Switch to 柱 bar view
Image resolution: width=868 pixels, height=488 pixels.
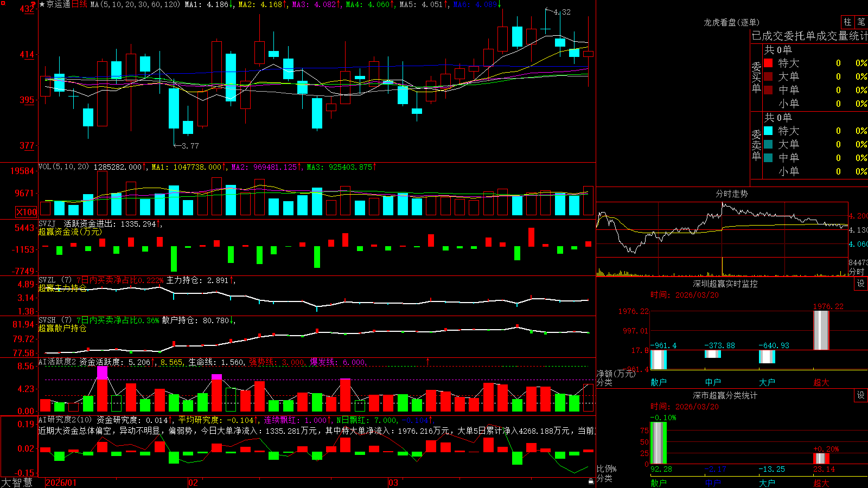point(847,22)
